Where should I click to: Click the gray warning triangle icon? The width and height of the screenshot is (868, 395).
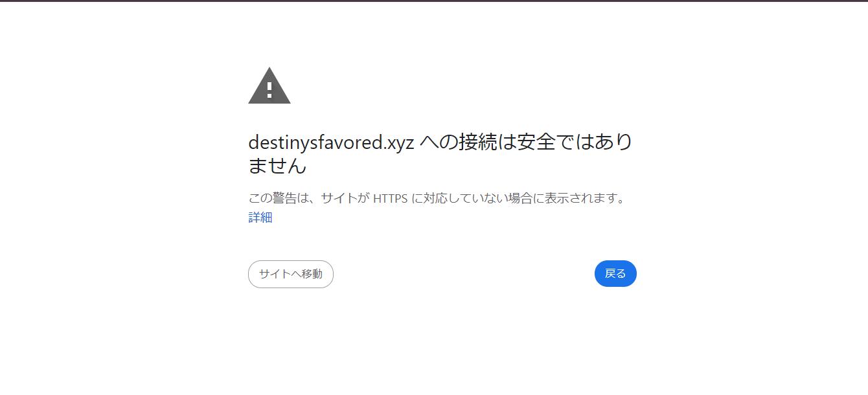[269, 85]
